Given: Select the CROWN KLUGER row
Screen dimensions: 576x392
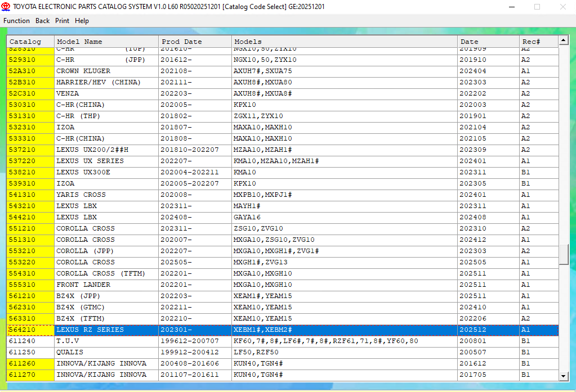Looking at the screenshot, I should (x=283, y=71).
